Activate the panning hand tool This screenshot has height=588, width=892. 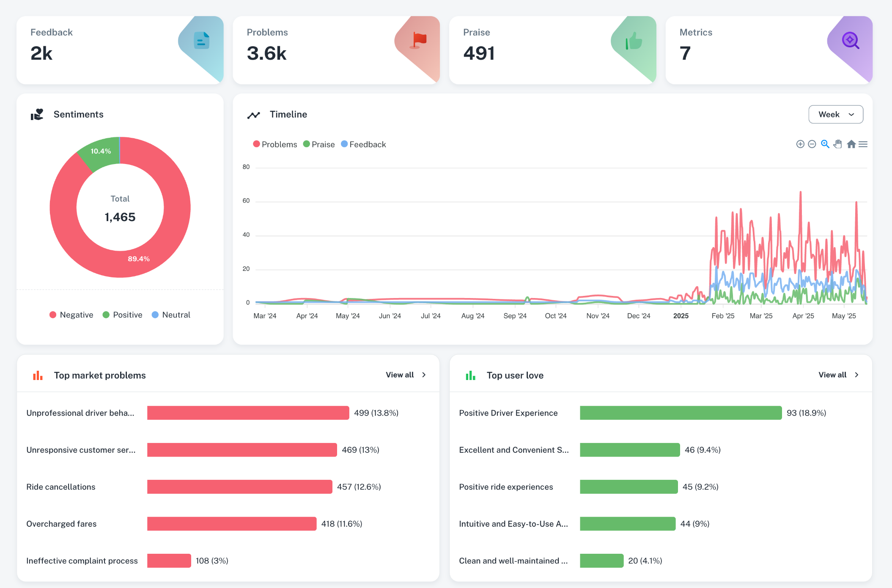[837, 144]
